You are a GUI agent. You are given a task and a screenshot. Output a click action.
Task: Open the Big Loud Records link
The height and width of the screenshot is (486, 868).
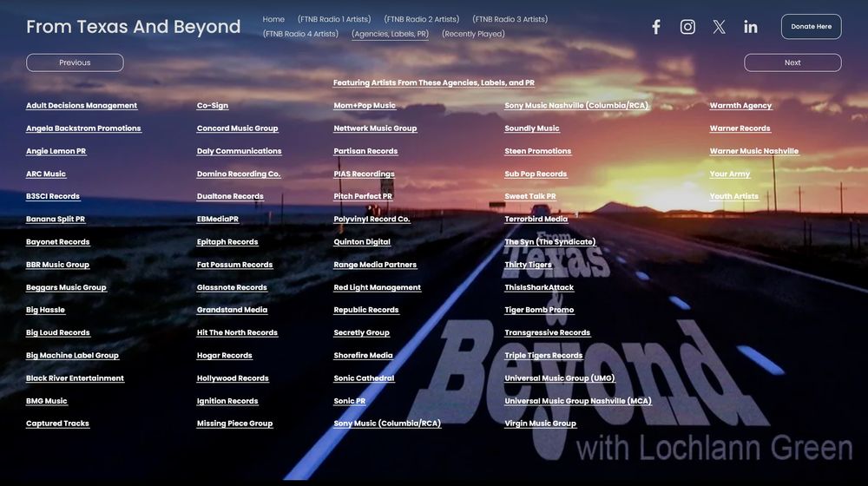[x=57, y=332]
